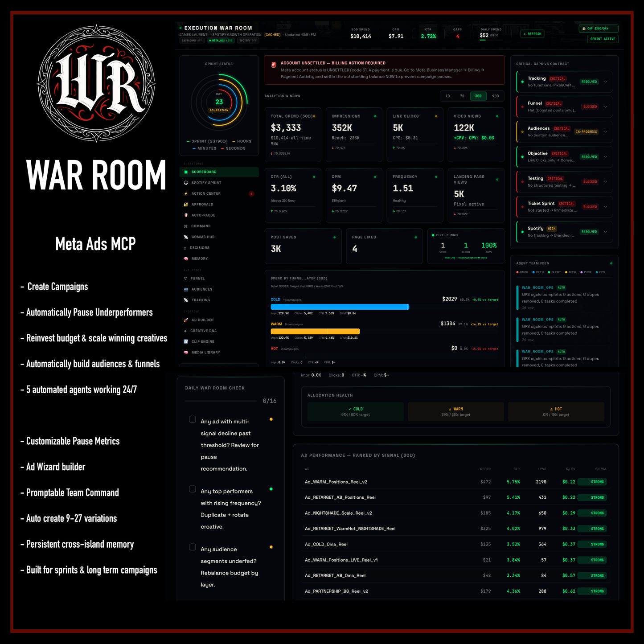Check the top performers rising frequency box
644x644 pixels.
[193, 489]
